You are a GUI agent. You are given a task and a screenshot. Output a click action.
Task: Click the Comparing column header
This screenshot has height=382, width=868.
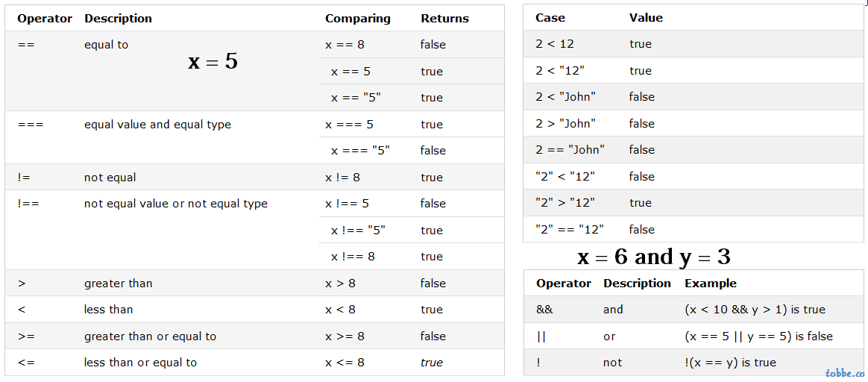coord(358,18)
